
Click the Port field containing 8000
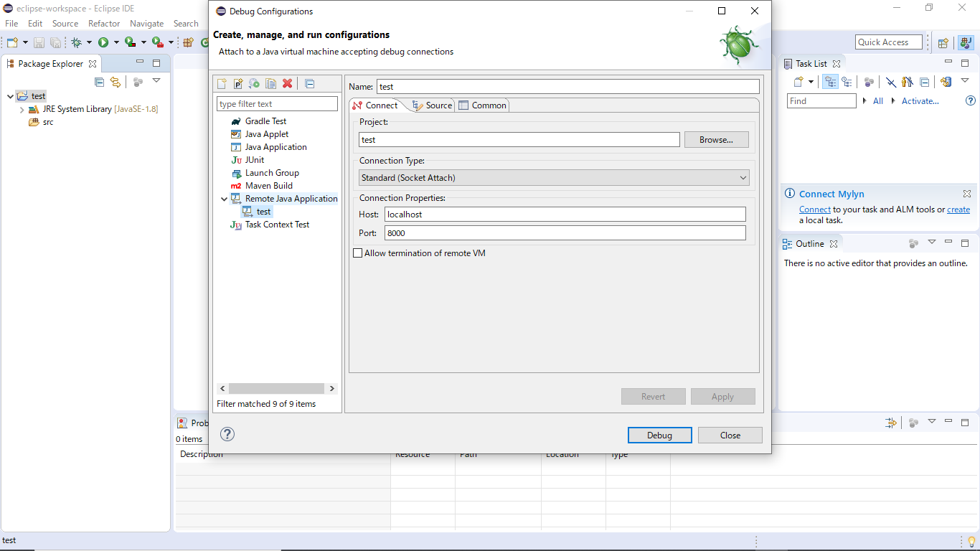[565, 233]
